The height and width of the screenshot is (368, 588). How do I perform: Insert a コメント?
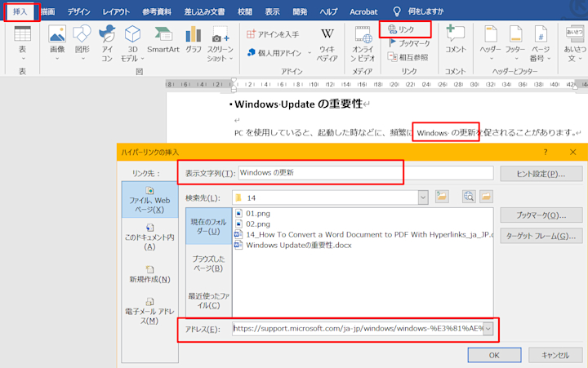[x=455, y=39]
